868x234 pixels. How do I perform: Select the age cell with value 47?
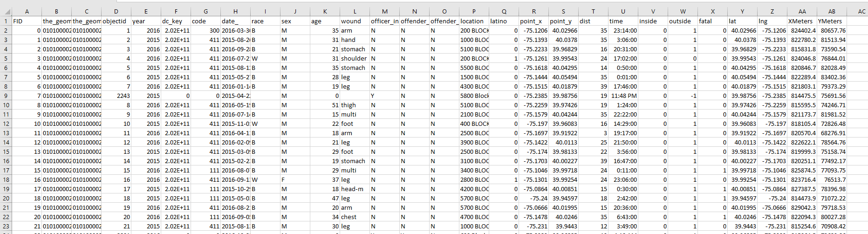tap(325, 198)
